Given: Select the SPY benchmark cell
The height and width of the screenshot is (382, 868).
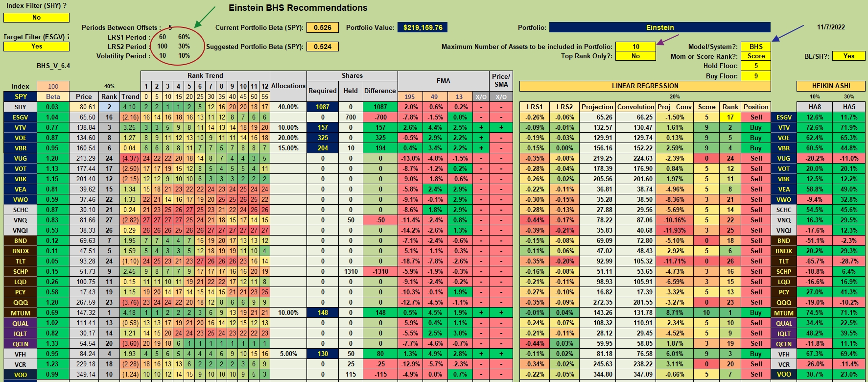Looking at the screenshot, I should click(x=21, y=96).
